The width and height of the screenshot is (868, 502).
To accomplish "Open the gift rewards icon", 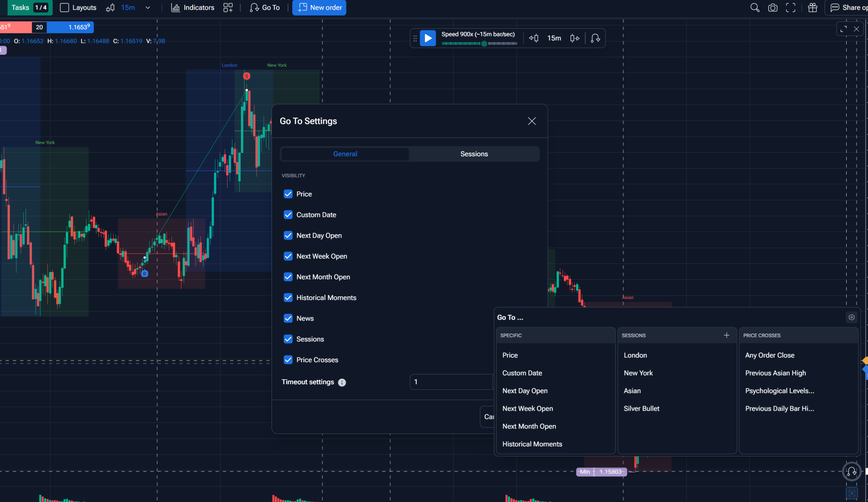I will [812, 7].
